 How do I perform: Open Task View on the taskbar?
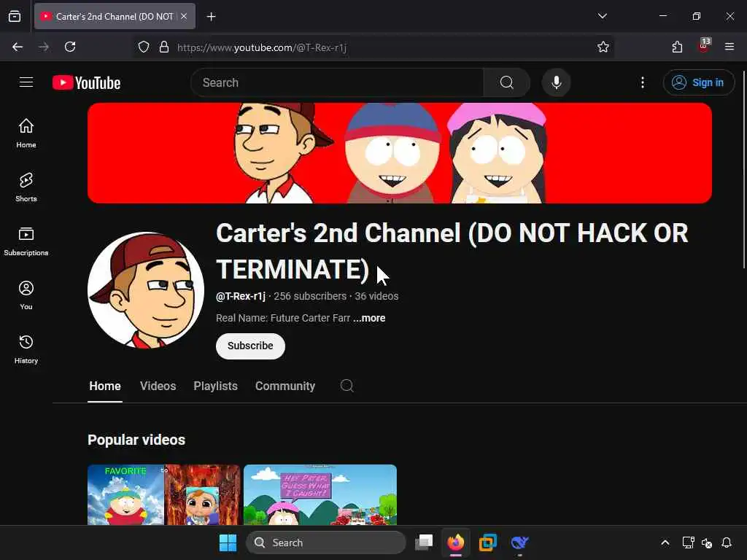(x=424, y=542)
